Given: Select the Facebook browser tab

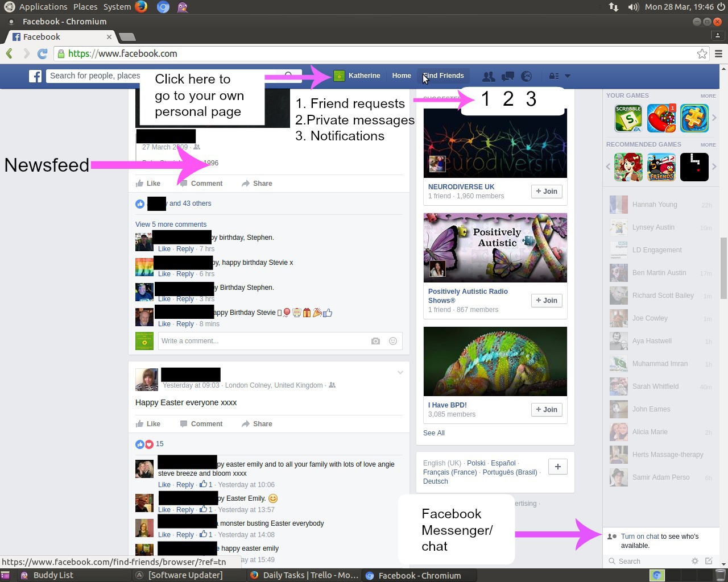Looking at the screenshot, I should coord(61,37).
